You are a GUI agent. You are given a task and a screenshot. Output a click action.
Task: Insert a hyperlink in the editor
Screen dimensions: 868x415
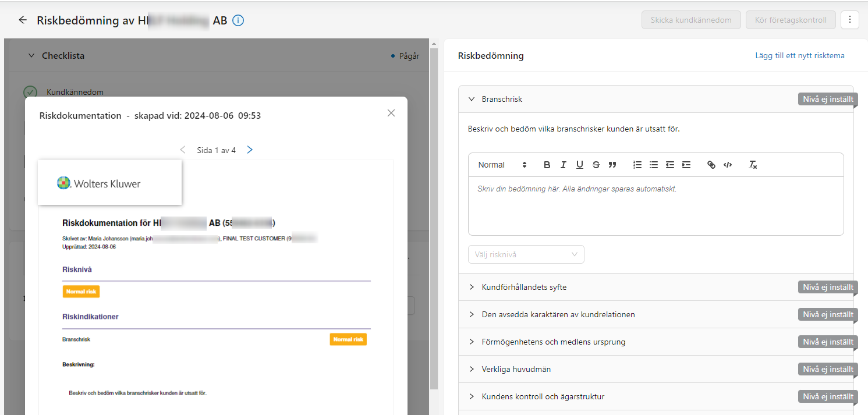coord(711,165)
